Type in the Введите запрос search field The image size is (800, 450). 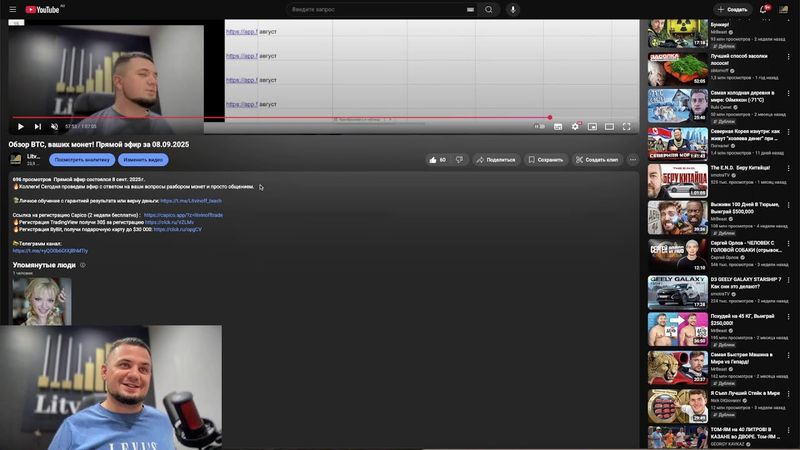pos(375,9)
